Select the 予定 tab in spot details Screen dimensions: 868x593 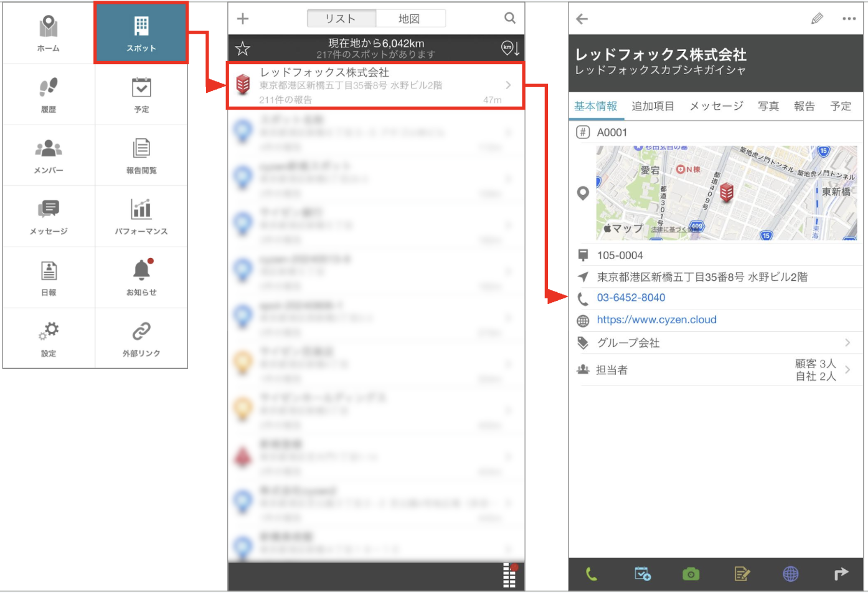[841, 106]
